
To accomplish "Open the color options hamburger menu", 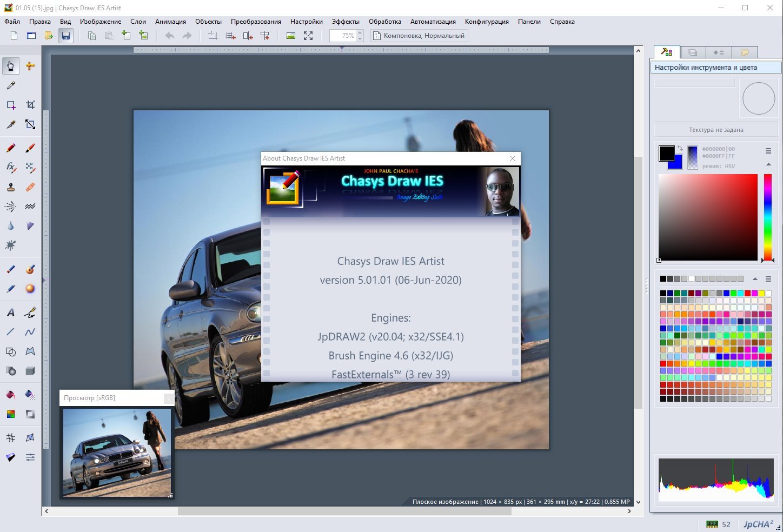I will 768,151.
